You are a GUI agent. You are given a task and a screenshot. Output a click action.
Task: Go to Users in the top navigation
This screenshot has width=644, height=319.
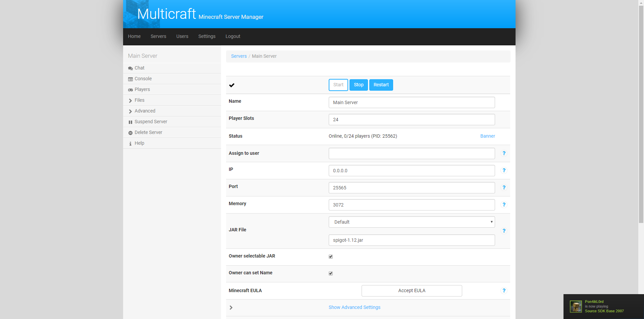pos(182,36)
